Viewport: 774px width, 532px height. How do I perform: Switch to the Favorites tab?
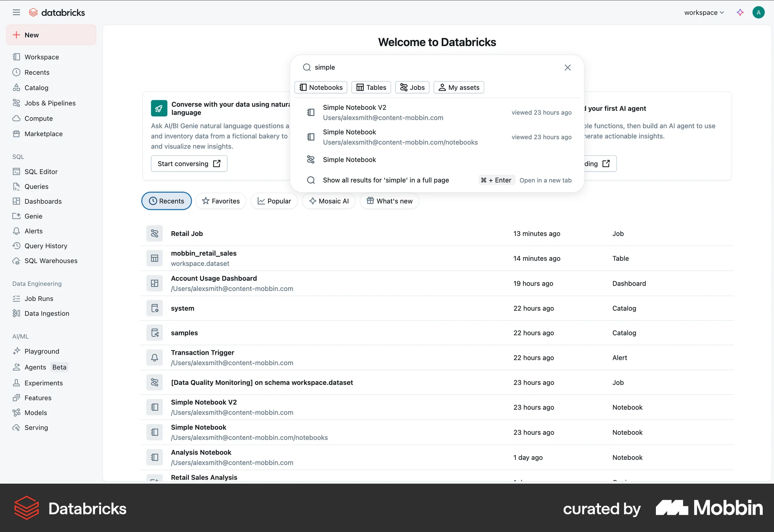(221, 201)
